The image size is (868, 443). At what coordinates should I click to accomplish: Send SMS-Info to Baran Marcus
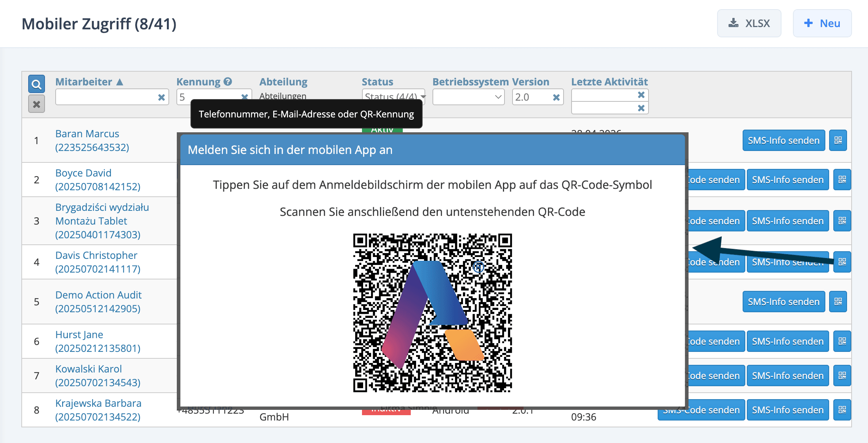(783, 141)
